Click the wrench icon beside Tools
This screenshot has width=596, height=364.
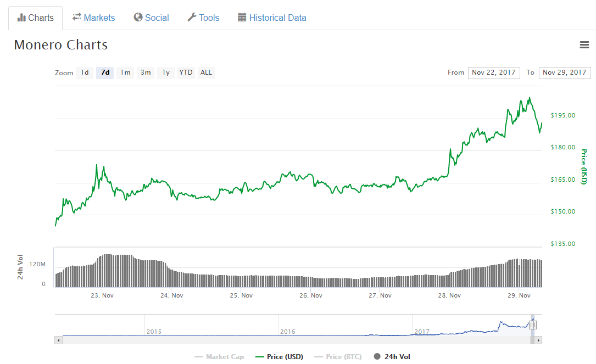click(192, 17)
